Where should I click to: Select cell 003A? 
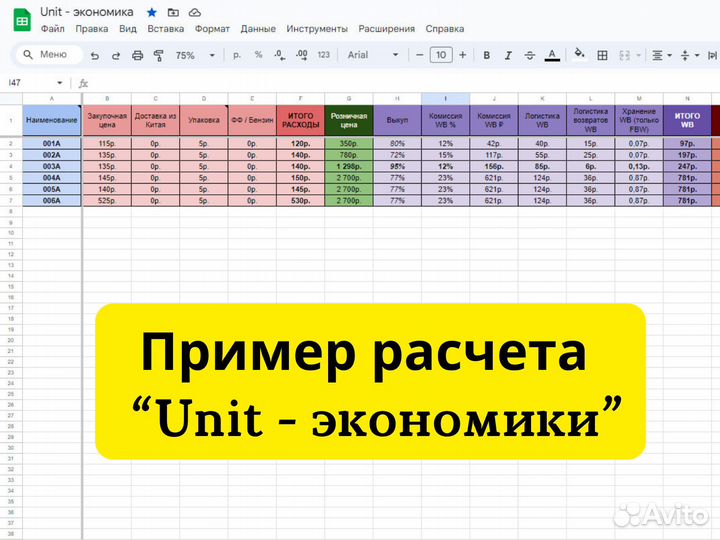pyautogui.click(x=51, y=166)
